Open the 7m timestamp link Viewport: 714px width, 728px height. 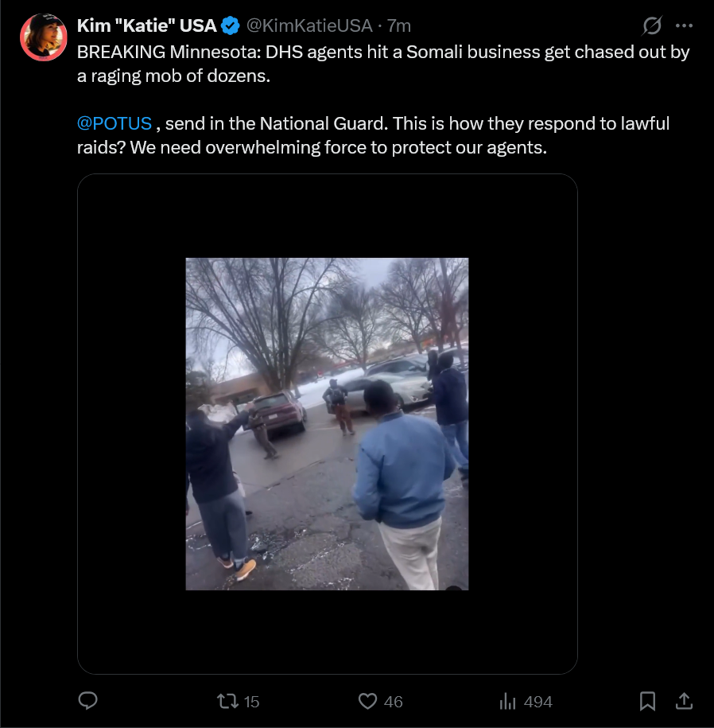[x=399, y=25]
